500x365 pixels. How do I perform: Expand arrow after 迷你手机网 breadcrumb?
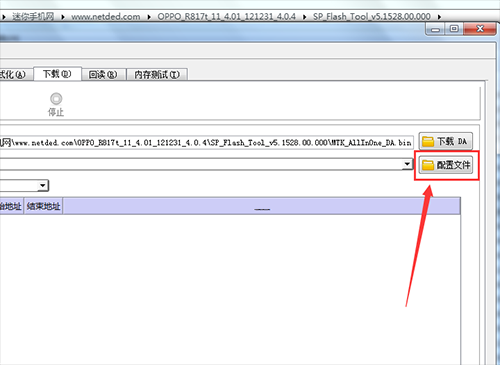[62, 17]
